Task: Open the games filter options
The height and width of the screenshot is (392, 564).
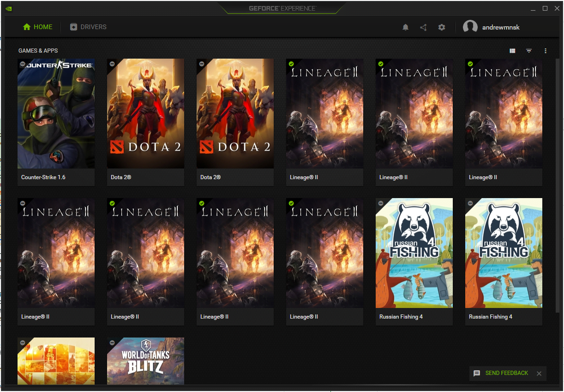Action: [x=529, y=51]
